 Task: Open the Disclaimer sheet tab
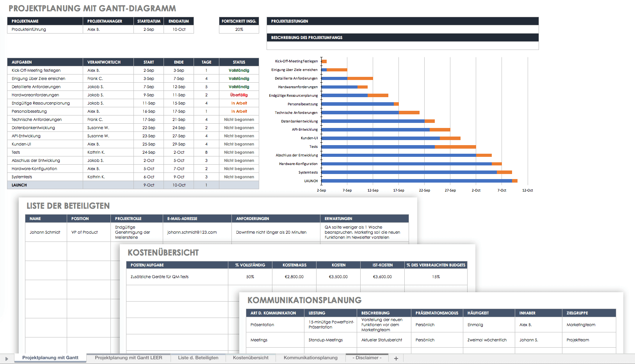[367, 358]
